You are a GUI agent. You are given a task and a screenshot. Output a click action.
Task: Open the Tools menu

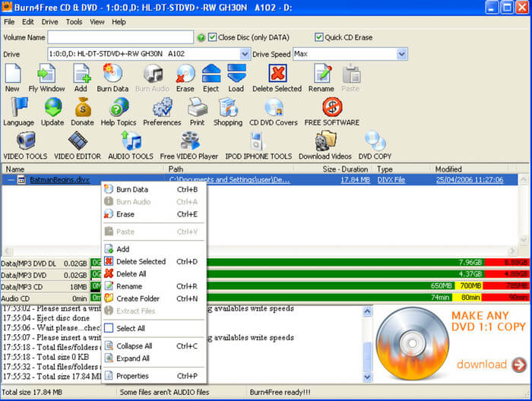[x=74, y=22]
